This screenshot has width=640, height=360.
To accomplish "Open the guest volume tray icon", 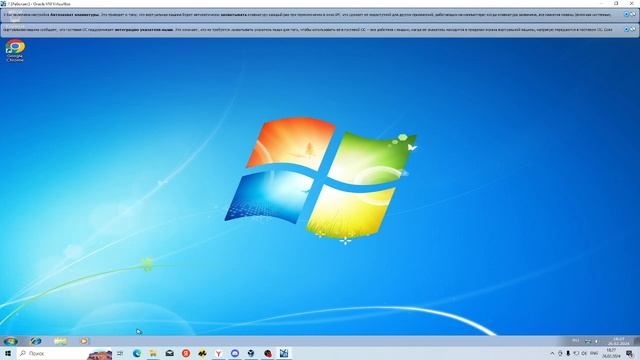I will [x=596, y=341].
